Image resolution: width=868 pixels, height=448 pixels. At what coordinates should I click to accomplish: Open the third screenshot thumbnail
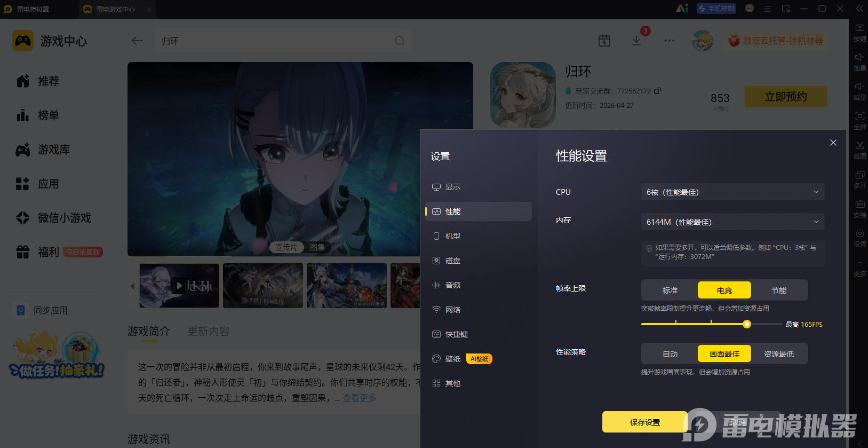click(347, 286)
